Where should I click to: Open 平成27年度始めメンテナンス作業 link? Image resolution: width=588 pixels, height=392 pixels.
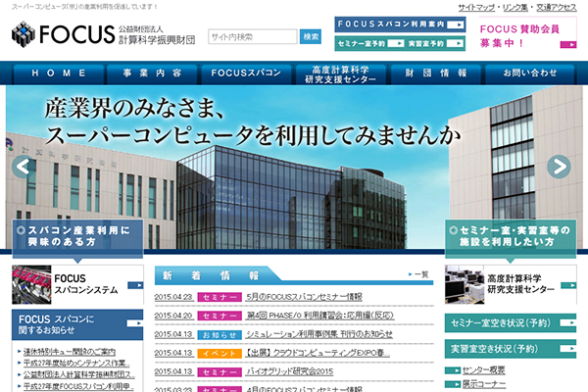[x=76, y=364]
